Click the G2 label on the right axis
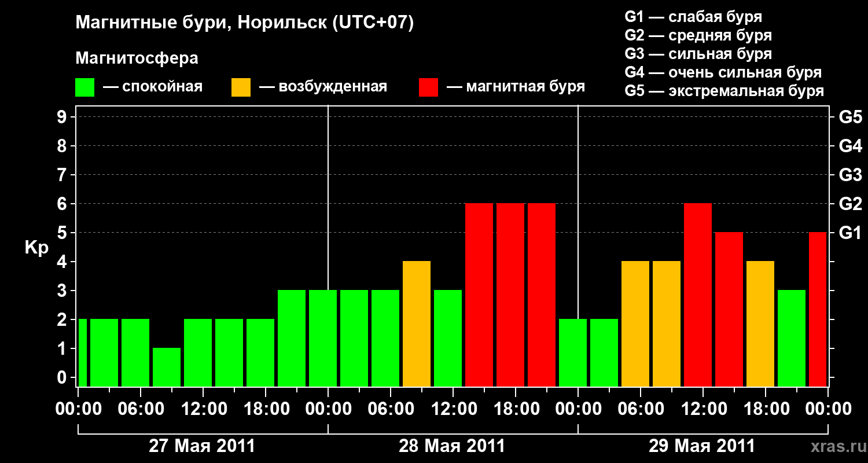Viewport: 868px width, 463px height. click(851, 204)
